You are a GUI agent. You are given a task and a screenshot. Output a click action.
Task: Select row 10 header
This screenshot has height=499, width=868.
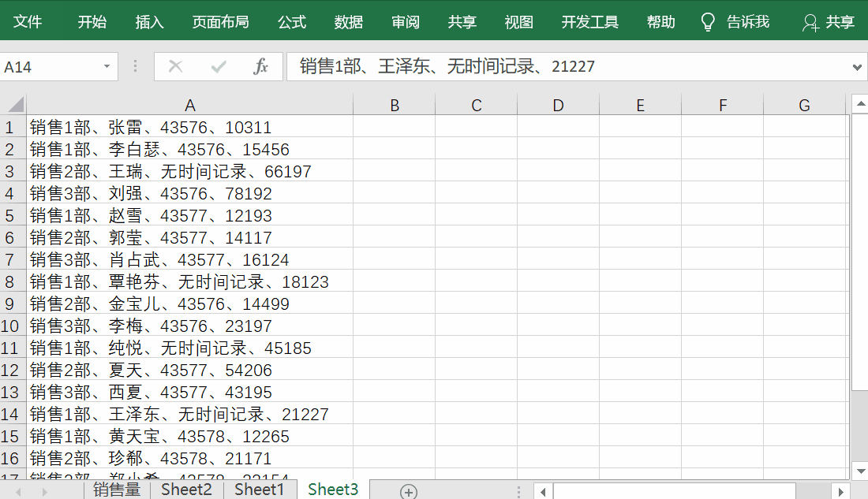click(13, 326)
